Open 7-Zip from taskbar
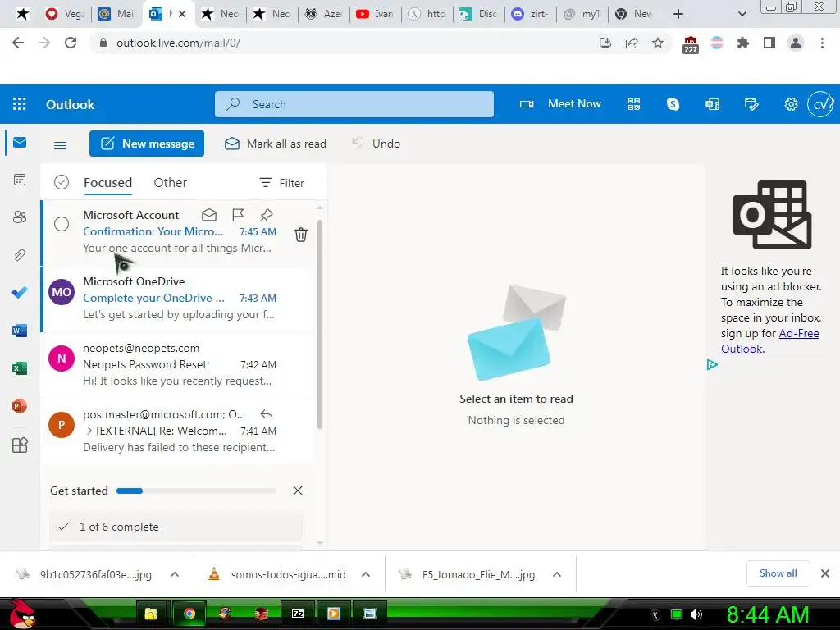This screenshot has width=840, height=630. pos(298,614)
